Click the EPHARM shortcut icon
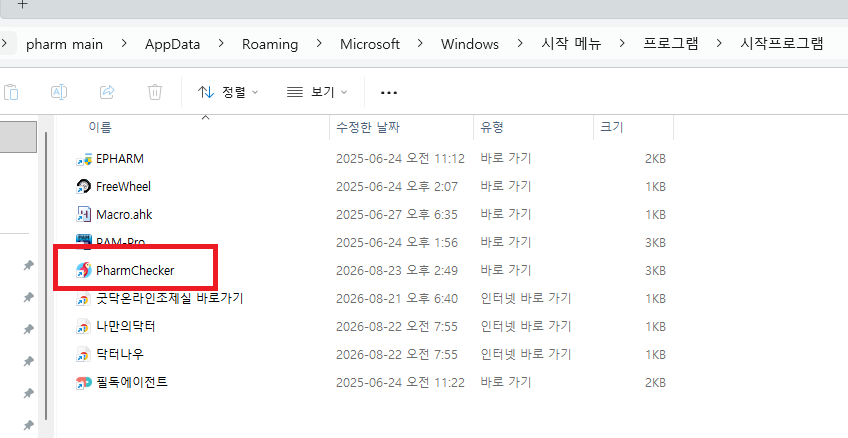The width and height of the screenshot is (848, 438). click(x=83, y=159)
